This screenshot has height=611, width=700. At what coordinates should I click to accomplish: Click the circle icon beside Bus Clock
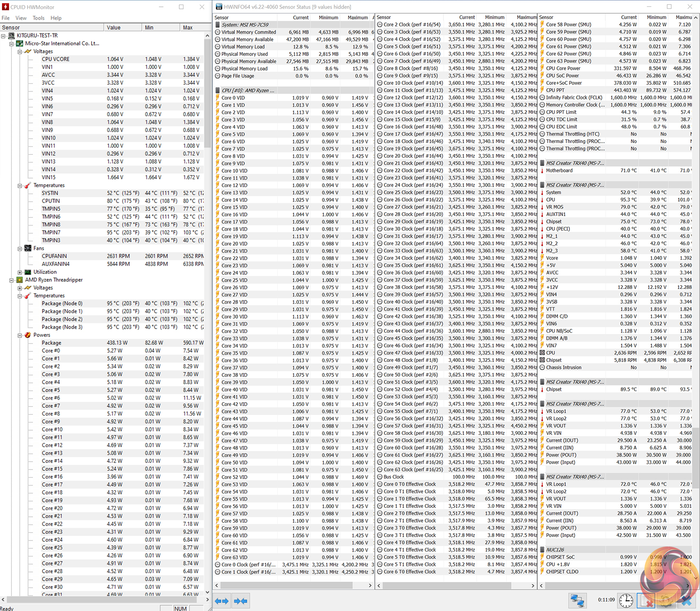click(380, 477)
